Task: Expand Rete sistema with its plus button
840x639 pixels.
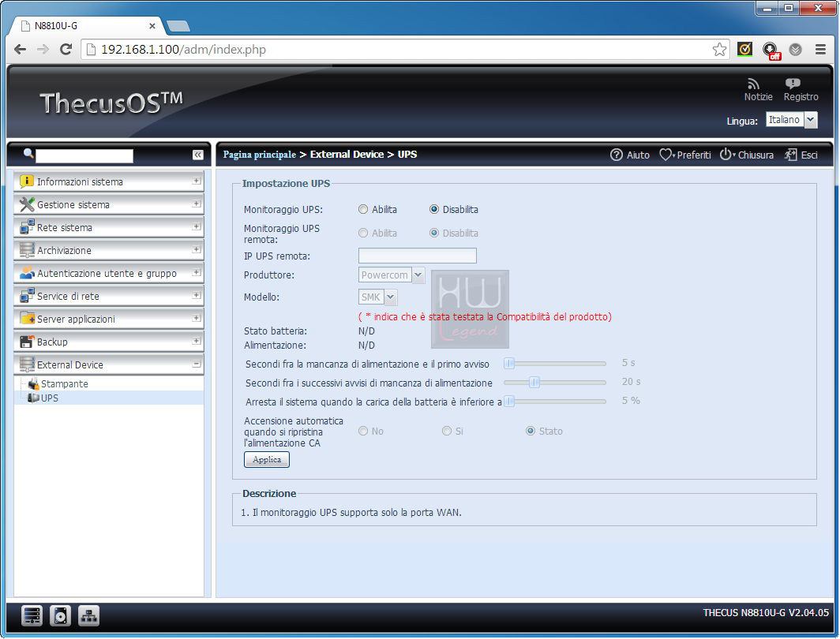Action: point(196,226)
